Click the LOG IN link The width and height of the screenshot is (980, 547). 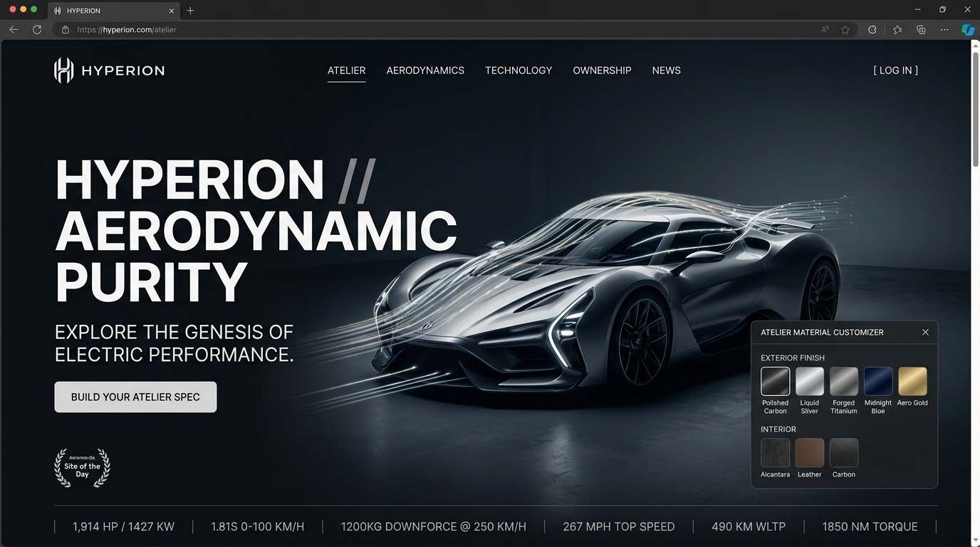pyautogui.click(x=895, y=71)
